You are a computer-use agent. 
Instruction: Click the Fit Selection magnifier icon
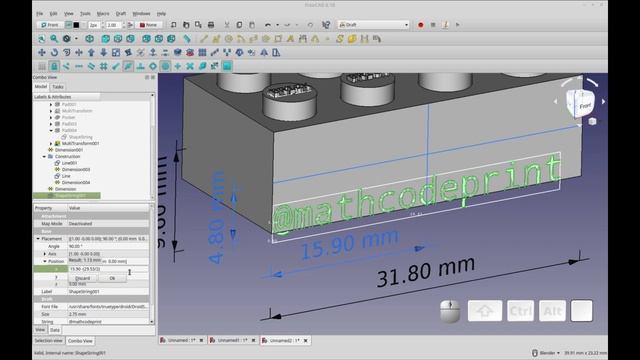[54, 39]
